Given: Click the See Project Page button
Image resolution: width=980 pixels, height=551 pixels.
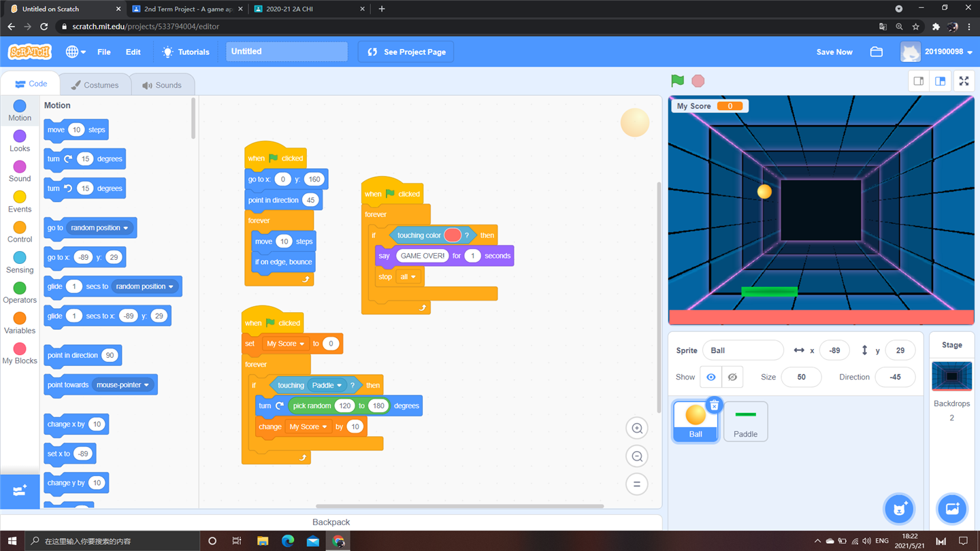Looking at the screenshot, I should (x=406, y=52).
